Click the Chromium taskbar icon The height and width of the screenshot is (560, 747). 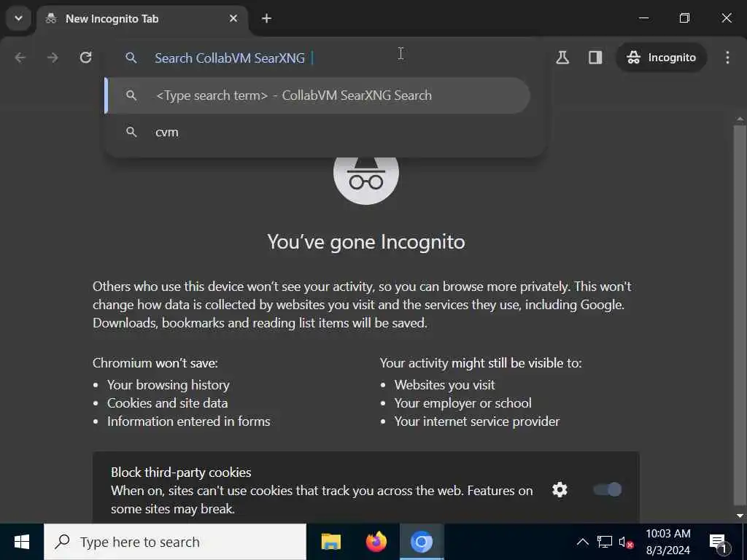pyautogui.click(x=422, y=542)
